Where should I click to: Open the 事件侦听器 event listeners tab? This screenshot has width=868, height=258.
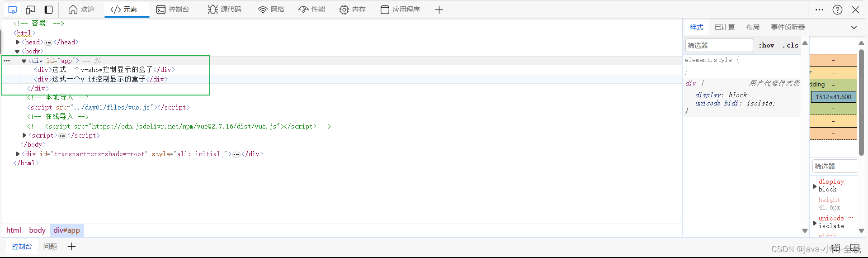click(x=788, y=27)
